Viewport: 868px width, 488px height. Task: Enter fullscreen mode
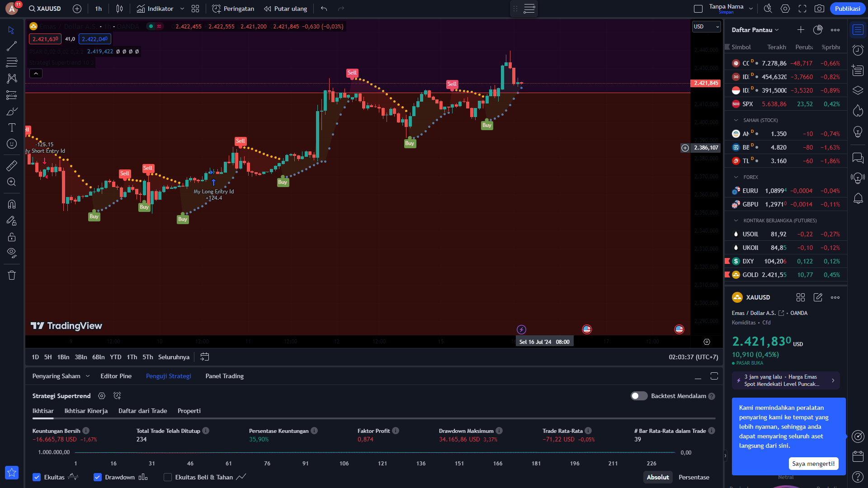coord(802,9)
